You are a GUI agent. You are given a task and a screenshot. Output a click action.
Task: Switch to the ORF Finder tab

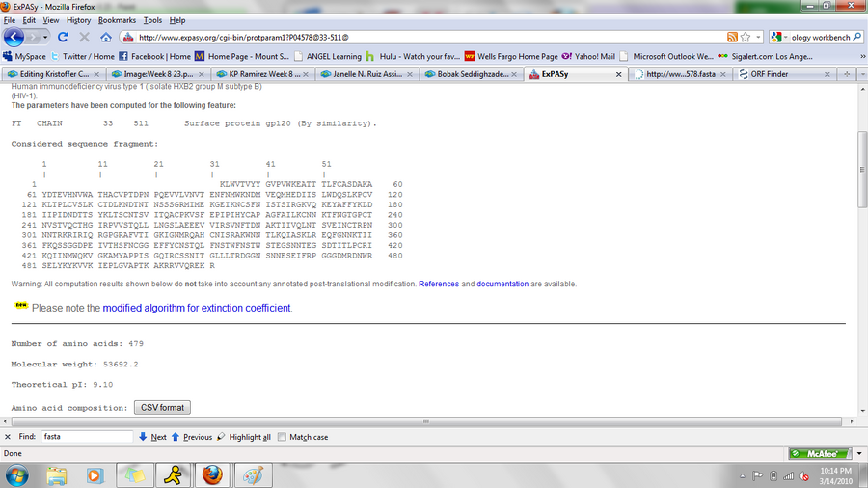click(775, 73)
